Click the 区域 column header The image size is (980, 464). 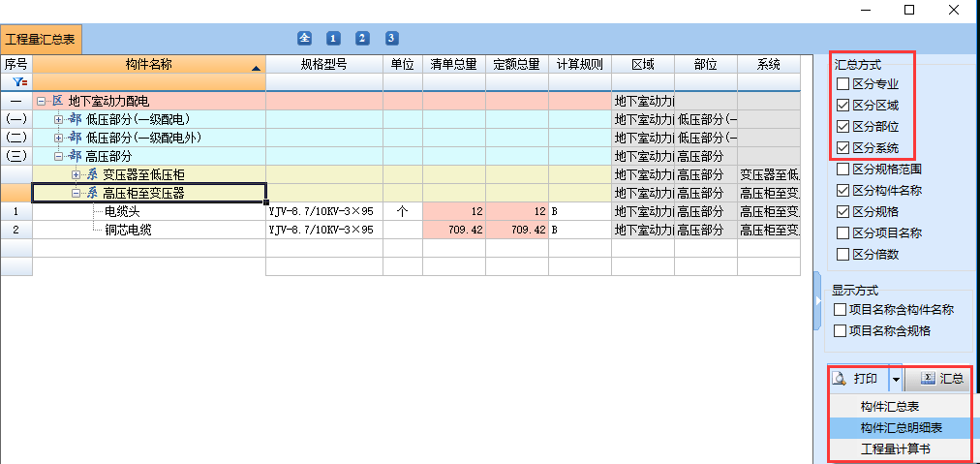coord(642,64)
